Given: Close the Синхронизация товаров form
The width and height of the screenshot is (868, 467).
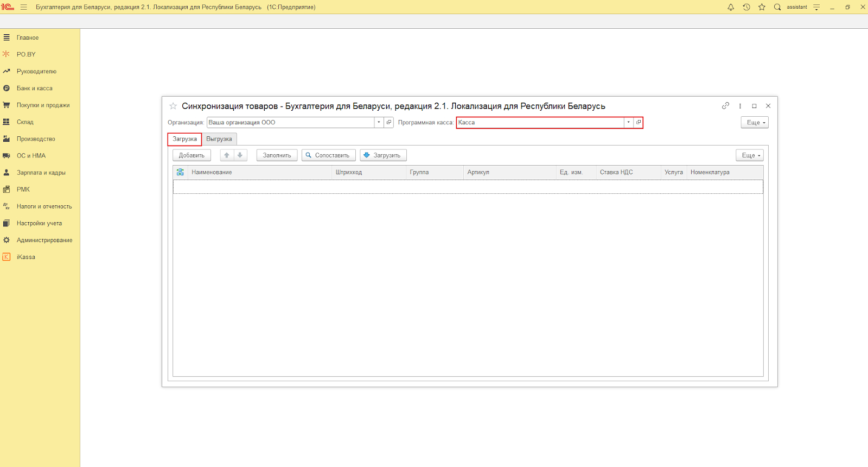Looking at the screenshot, I should (768, 106).
